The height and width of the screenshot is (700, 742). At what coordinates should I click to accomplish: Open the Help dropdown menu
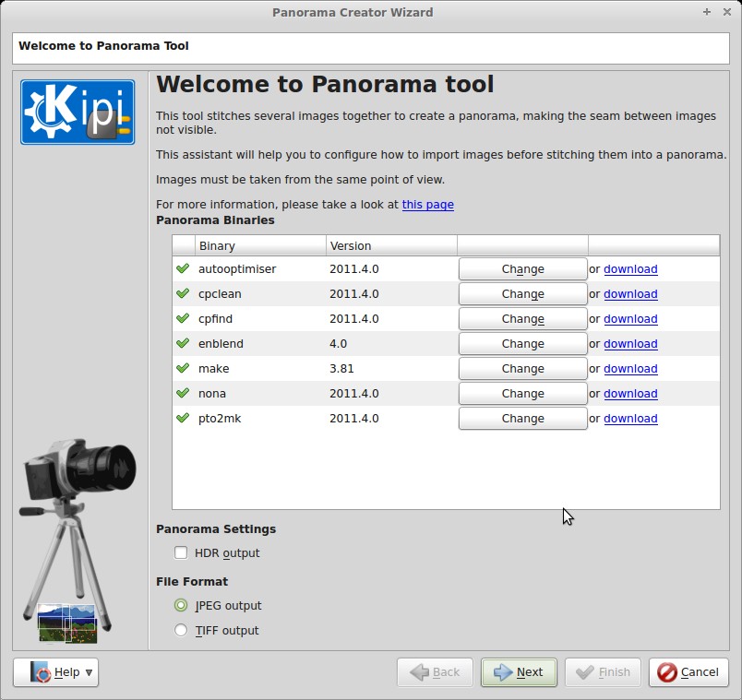tap(56, 672)
